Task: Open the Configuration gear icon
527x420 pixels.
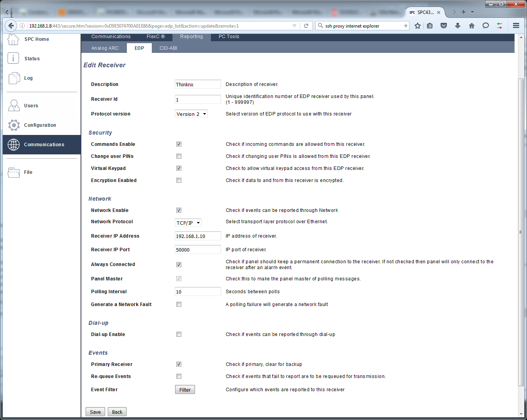Action: pos(14,125)
